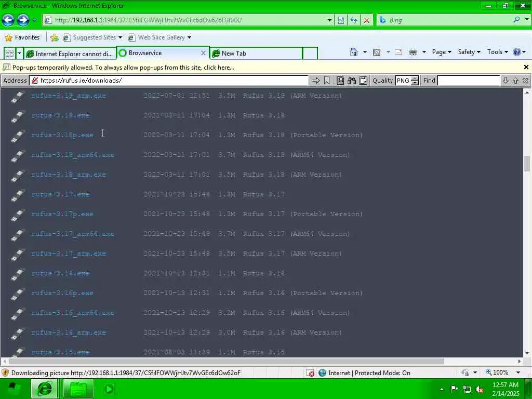Download rufus-3.18.exe link
This screenshot has width=532, height=399.
(60, 115)
